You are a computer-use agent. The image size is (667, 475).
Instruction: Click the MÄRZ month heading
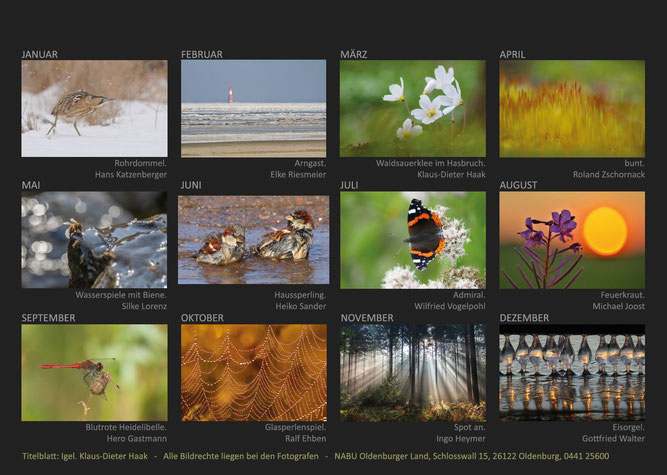353,54
